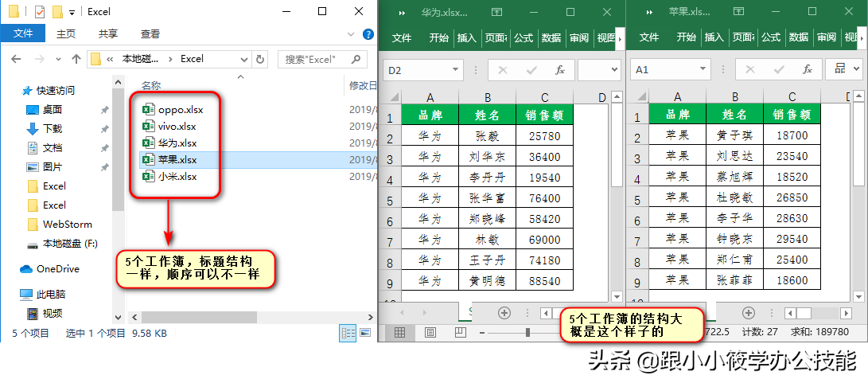Click the insert function fx icon in 华为 workbook
This screenshot has width=868, height=383.
pyautogui.click(x=559, y=70)
